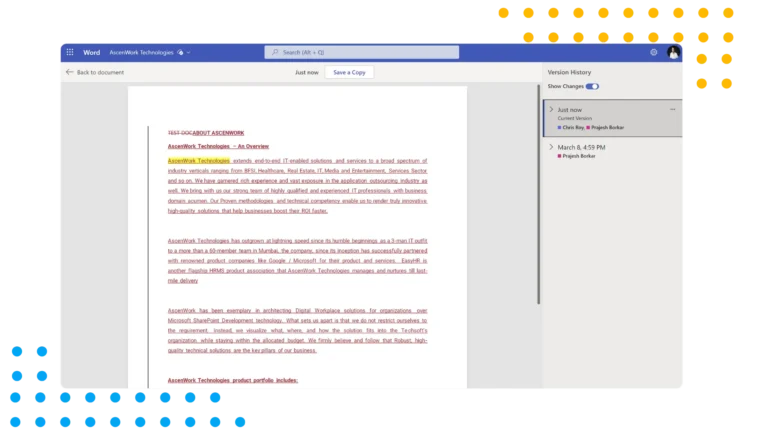Click in the Search box
This screenshot has height=432, width=768.
click(x=361, y=52)
